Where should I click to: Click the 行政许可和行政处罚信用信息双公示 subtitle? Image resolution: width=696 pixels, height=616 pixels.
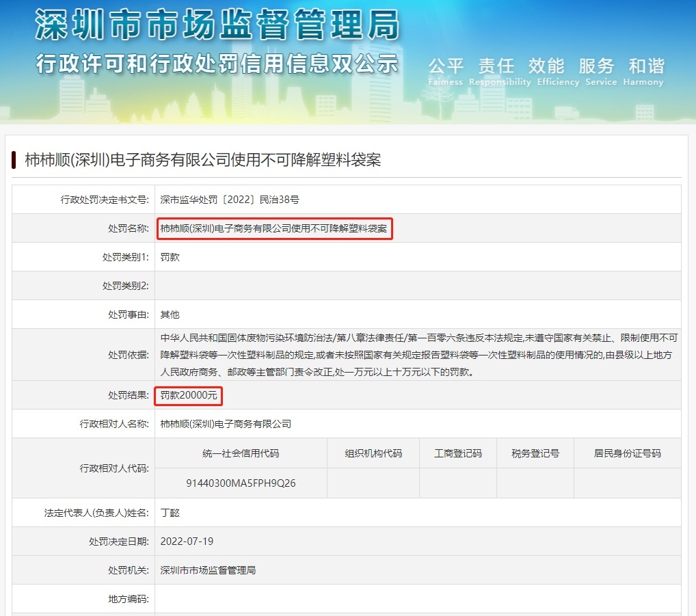[217, 64]
